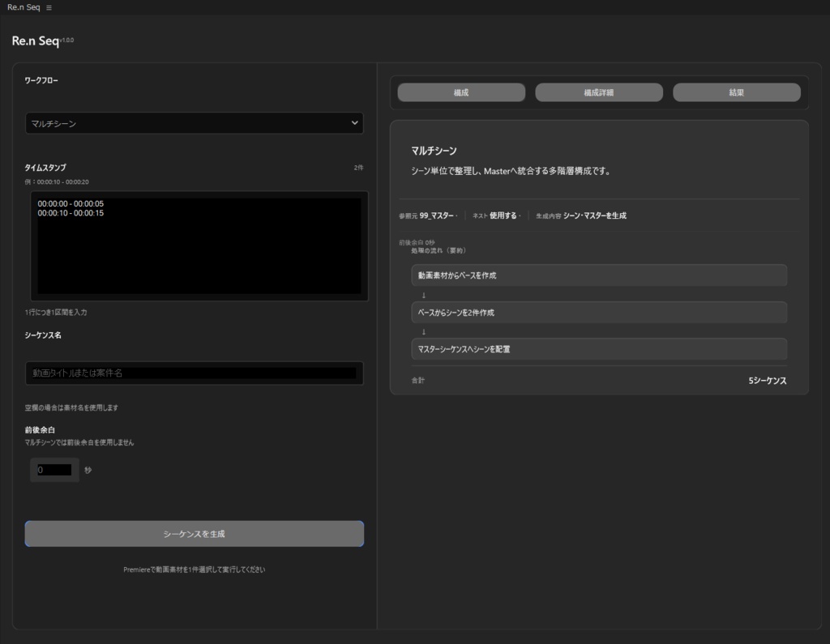Click the timestamp line 00:00:00 - 00:00:05
The height and width of the screenshot is (644, 830).
coord(71,203)
